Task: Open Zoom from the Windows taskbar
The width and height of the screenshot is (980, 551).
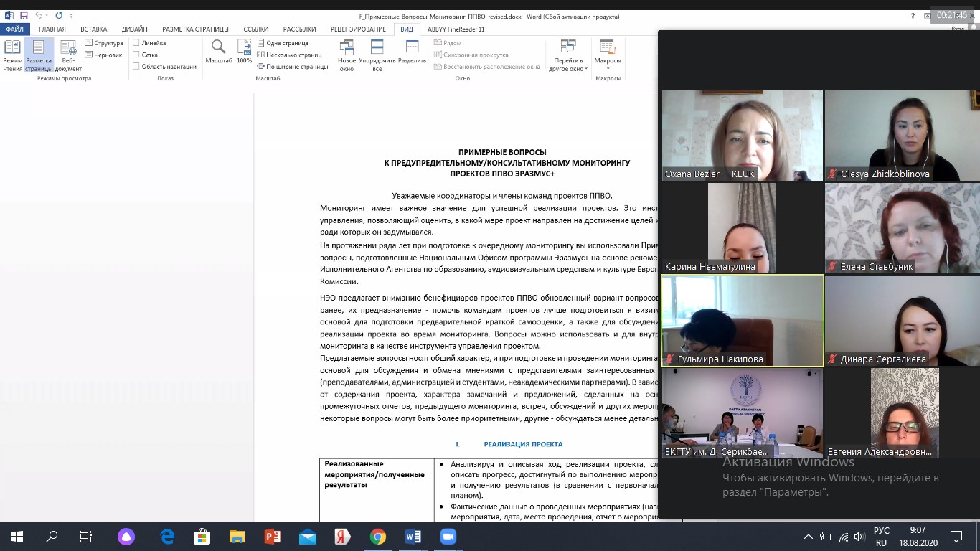Action: tap(448, 537)
